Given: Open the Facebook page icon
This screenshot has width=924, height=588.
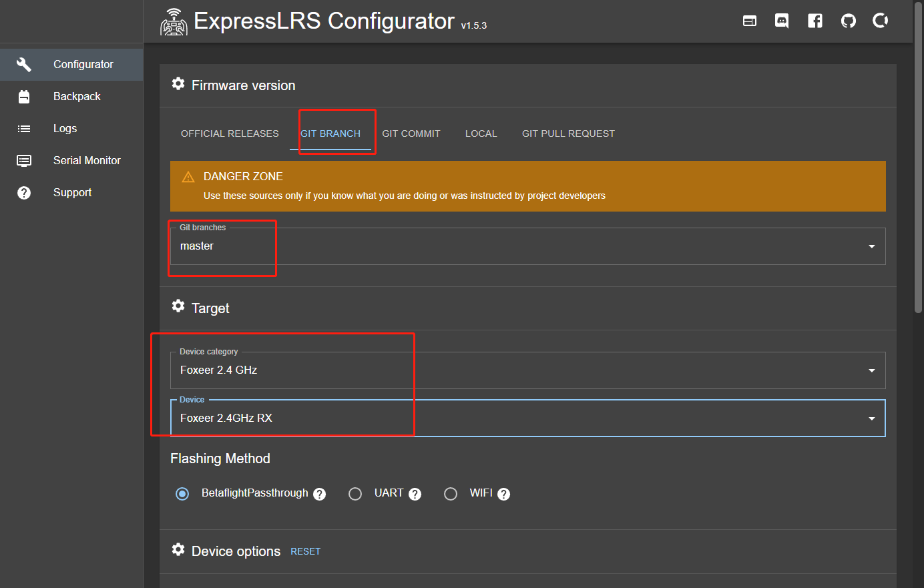Looking at the screenshot, I should pos(815,21).
